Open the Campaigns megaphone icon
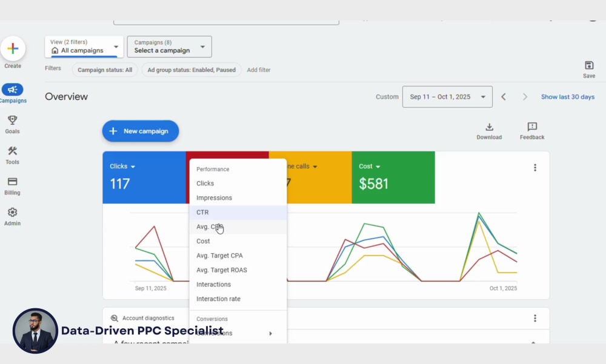This screenshot has width=606, height=364. (x=12, y=90)
